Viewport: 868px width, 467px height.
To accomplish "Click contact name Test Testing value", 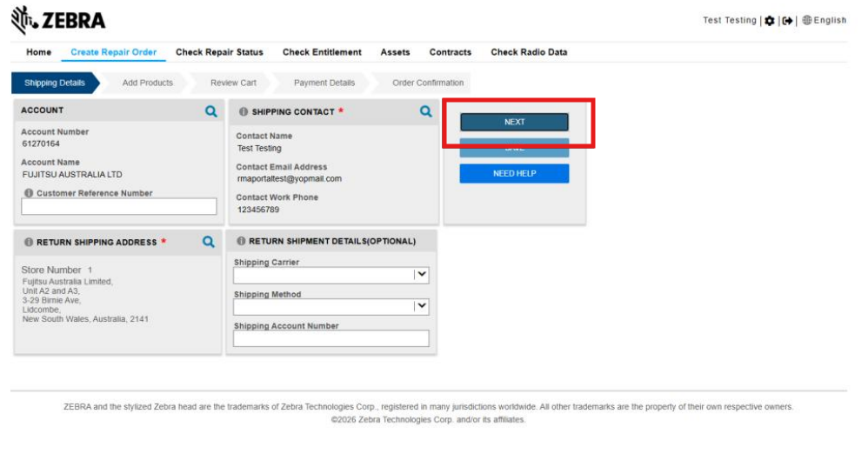I will (x=259, y=149).
